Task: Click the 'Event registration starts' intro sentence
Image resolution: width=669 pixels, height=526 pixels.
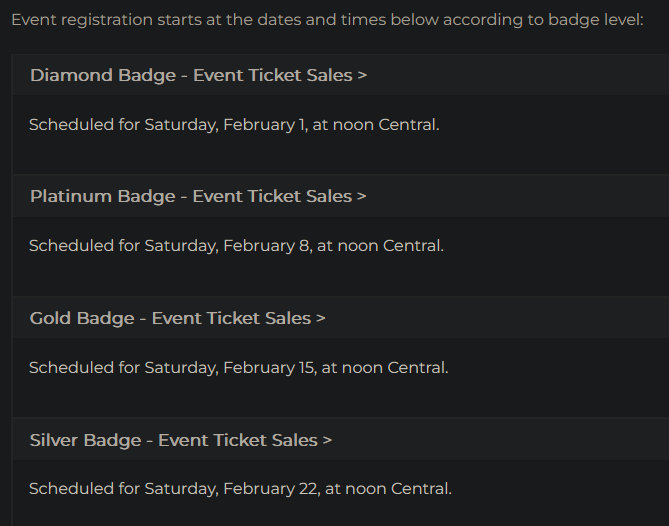Action: 327,20
